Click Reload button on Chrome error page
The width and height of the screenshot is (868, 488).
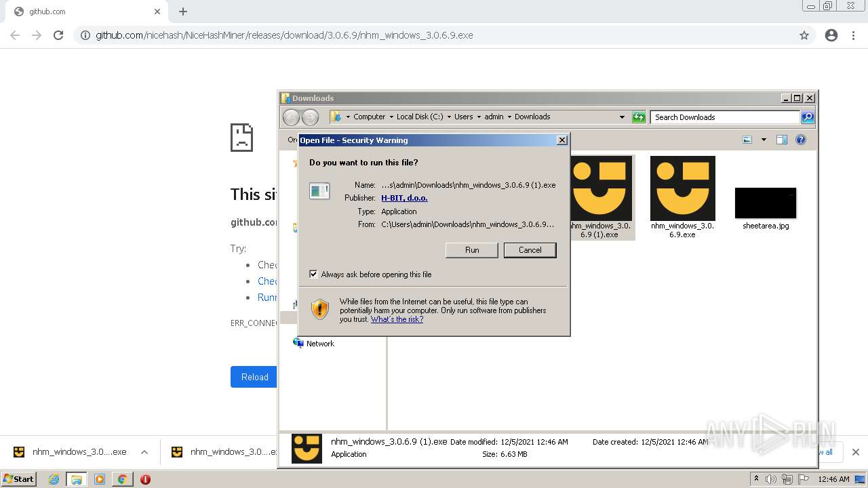[254, 377]
